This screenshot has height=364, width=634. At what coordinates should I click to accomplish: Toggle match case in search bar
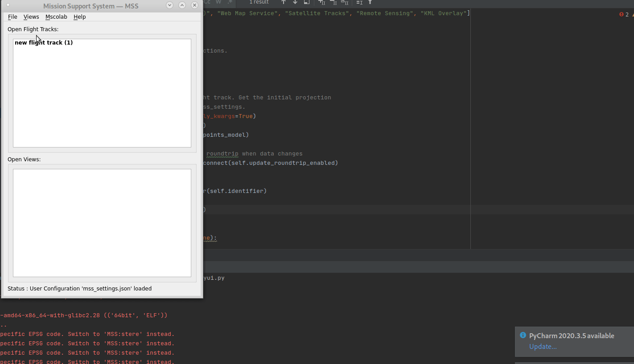[206, 2]
